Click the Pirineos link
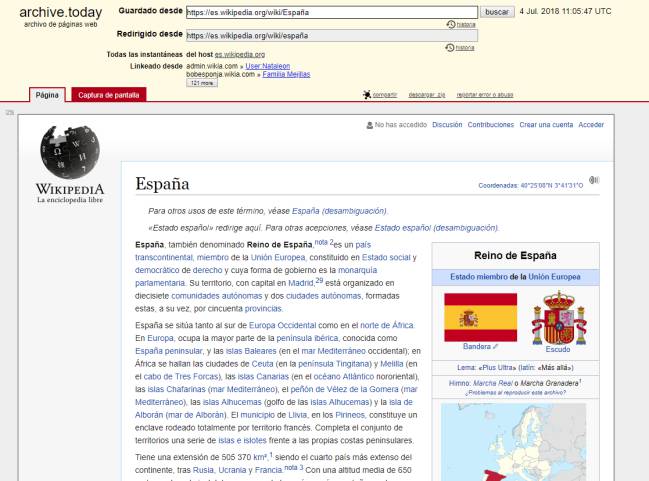The width and height of the screenshot is (649, 481). 350,415
